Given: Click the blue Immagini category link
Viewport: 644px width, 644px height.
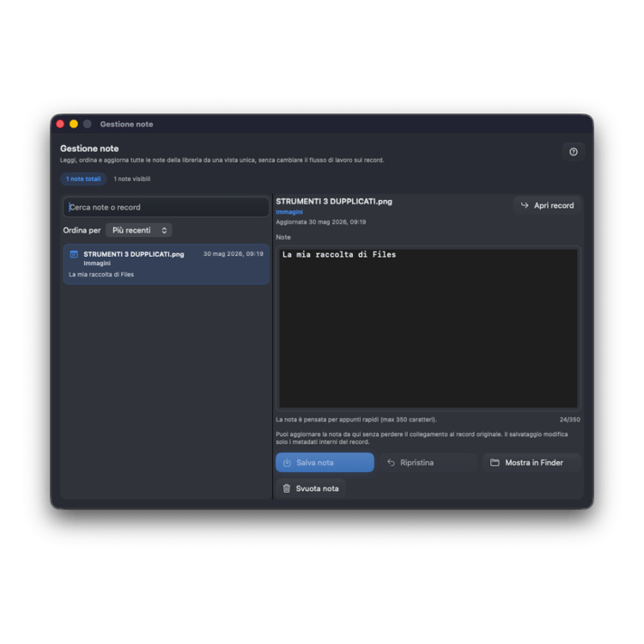Looking at the screenshot, I should [x=289, y=212].
